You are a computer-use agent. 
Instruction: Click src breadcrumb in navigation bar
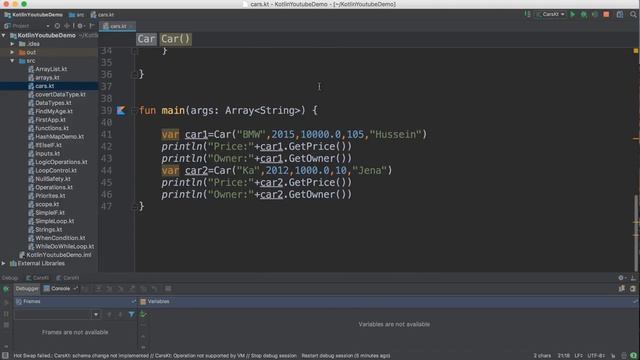click(76, 15)
